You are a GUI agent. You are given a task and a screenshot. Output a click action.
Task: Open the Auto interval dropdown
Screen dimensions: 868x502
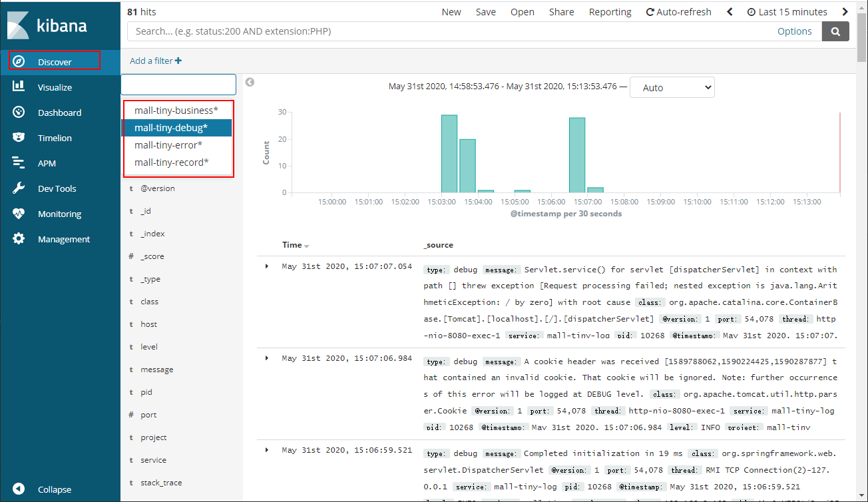point(672,87)
